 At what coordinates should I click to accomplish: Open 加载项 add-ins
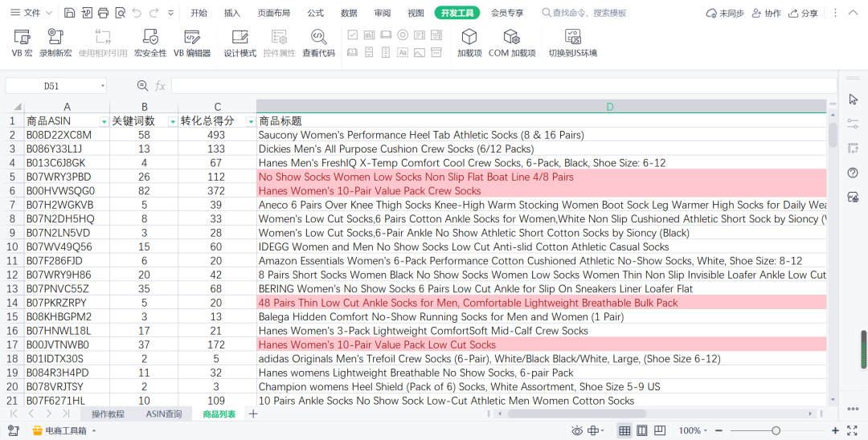click(469, 43)
